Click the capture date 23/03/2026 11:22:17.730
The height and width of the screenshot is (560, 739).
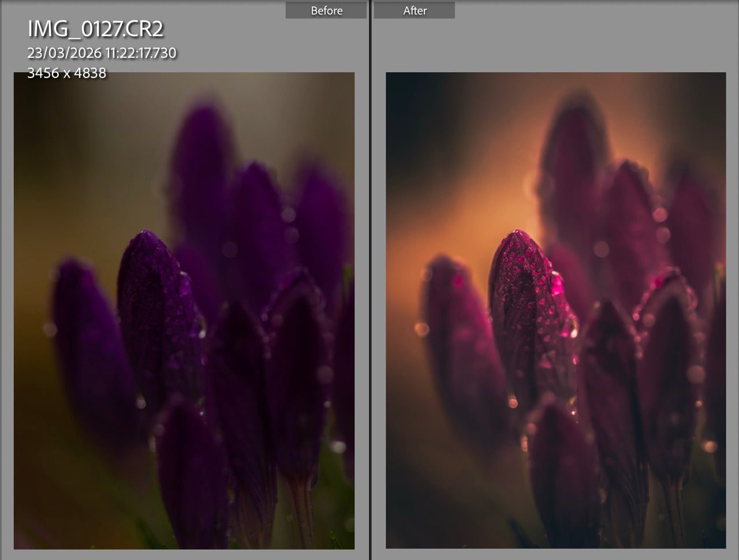point(102,53)
